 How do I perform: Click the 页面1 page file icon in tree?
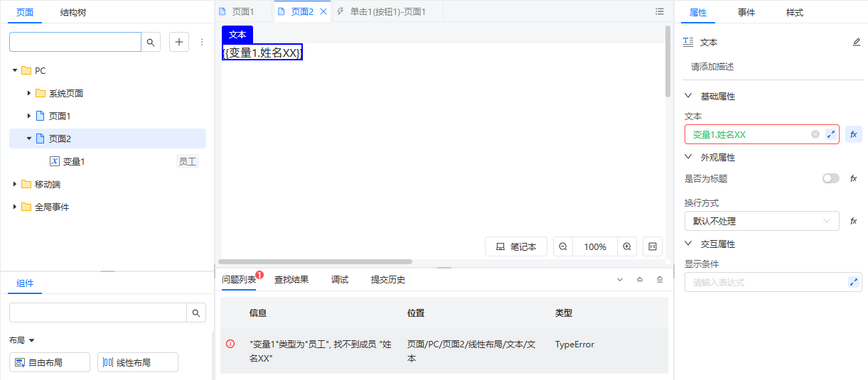coord(40,116)
